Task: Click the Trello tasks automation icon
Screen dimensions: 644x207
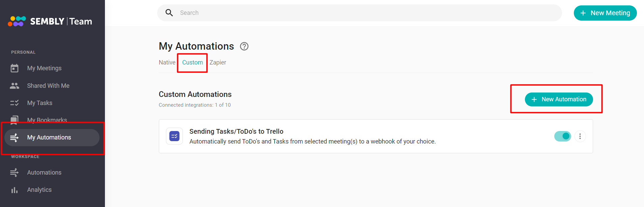Action: click(174, 136)
